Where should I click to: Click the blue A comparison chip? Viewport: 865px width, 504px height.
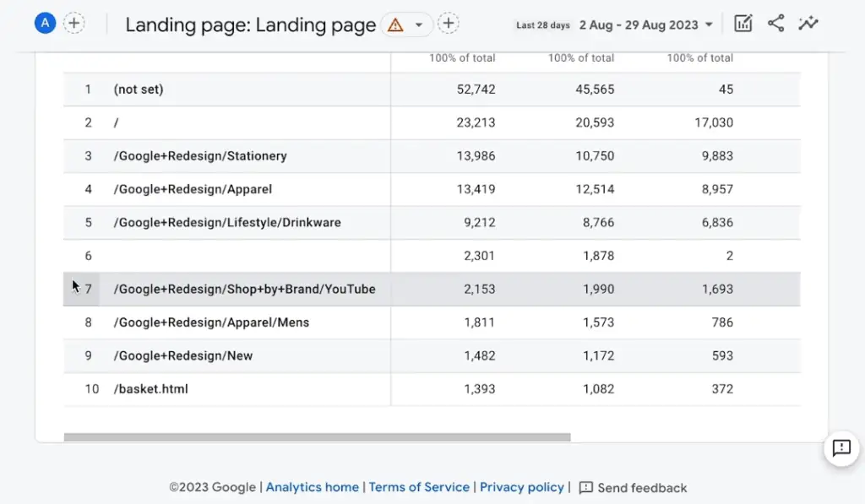coord(45,23)
